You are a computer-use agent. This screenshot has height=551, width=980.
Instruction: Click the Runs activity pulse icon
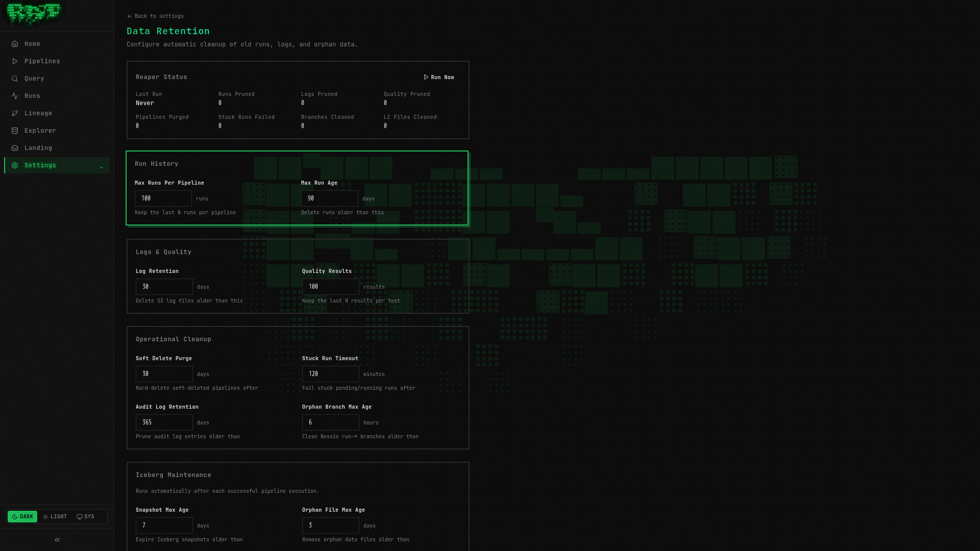15,96
